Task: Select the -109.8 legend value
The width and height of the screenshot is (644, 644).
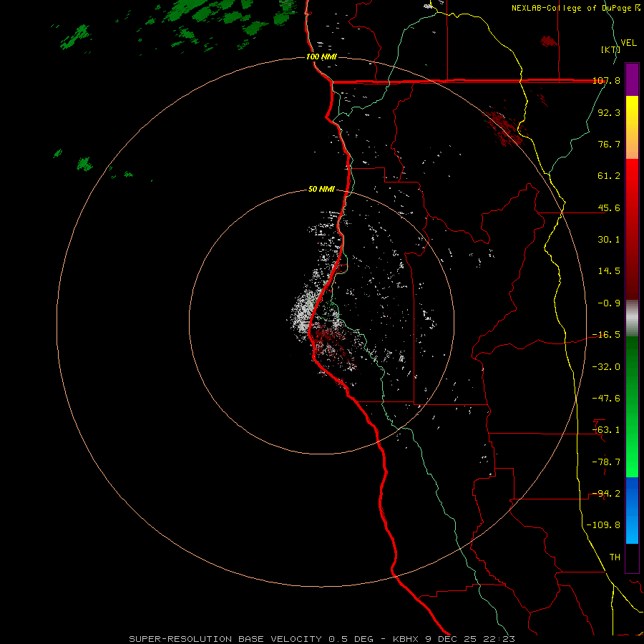Action: coord(603,525)
